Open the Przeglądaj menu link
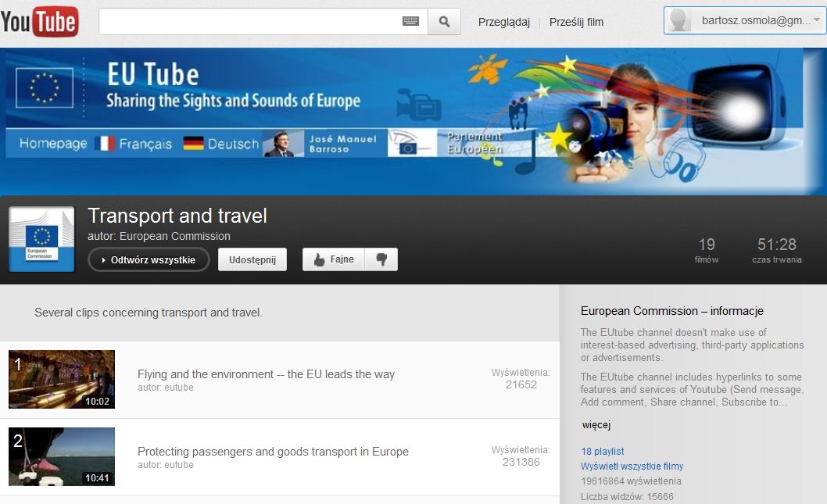 [503, 22]
